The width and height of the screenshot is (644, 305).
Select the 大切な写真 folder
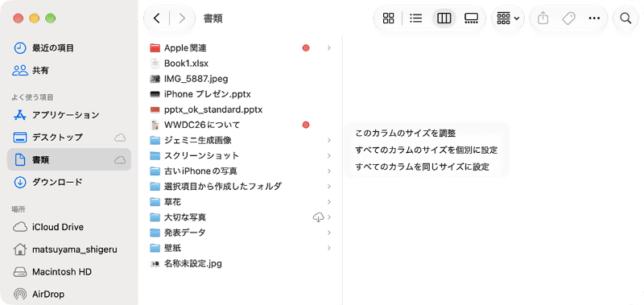tap(241, 217)
